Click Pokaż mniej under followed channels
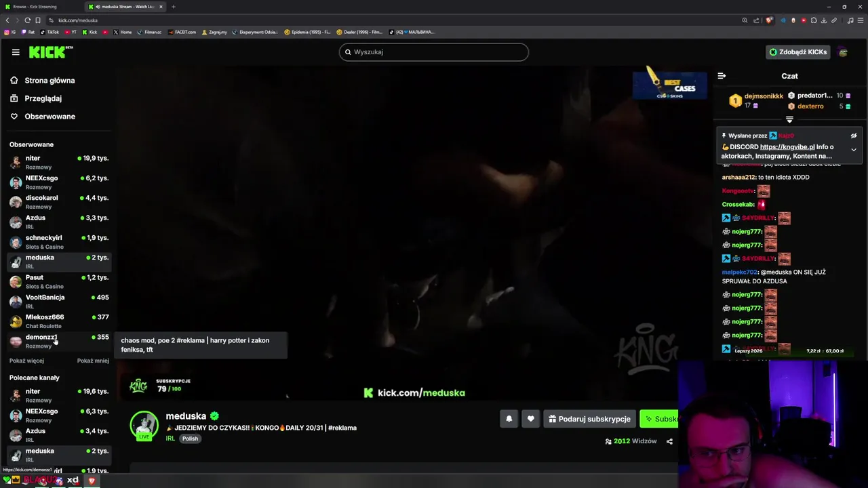The height and width of the screenshot is (488, 868). pos(93,361)
